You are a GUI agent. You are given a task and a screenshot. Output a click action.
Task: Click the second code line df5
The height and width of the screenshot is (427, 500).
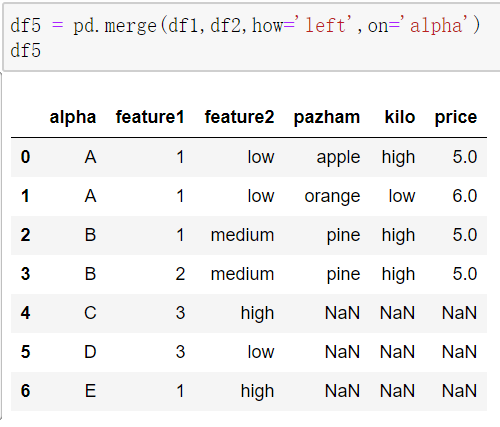(x=26, y=51)
